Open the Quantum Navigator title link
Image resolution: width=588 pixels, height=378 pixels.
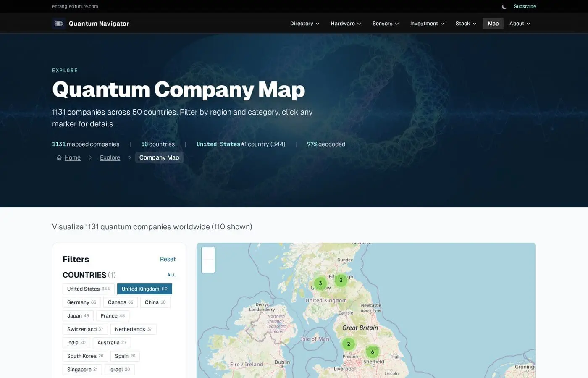point(99,24)
